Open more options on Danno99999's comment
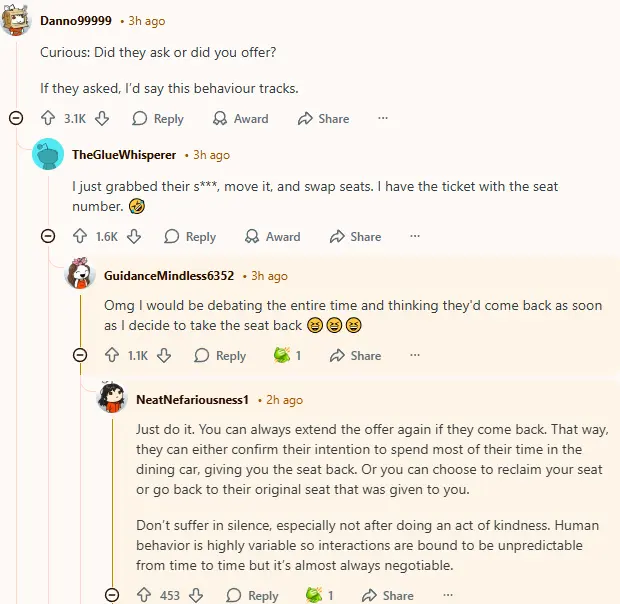The width and height of the screenshot is (620, 604). tap(383, 118)
